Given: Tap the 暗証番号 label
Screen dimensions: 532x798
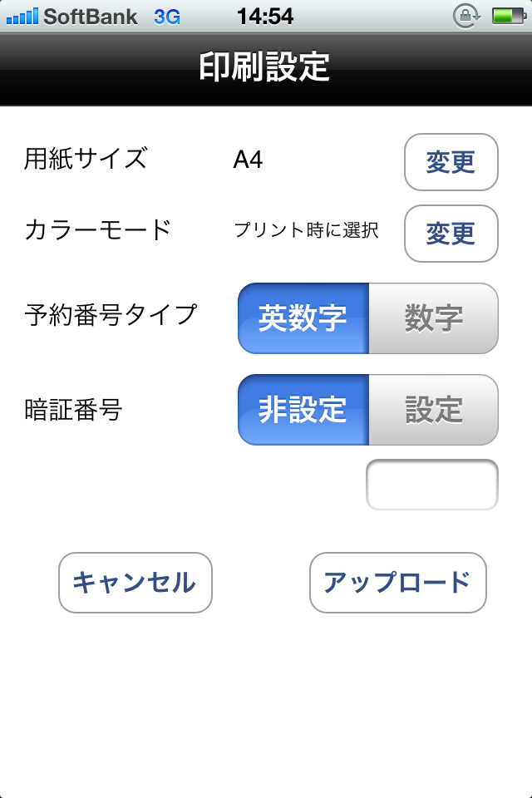Looking at the screenshot, I should pos(73,409).
